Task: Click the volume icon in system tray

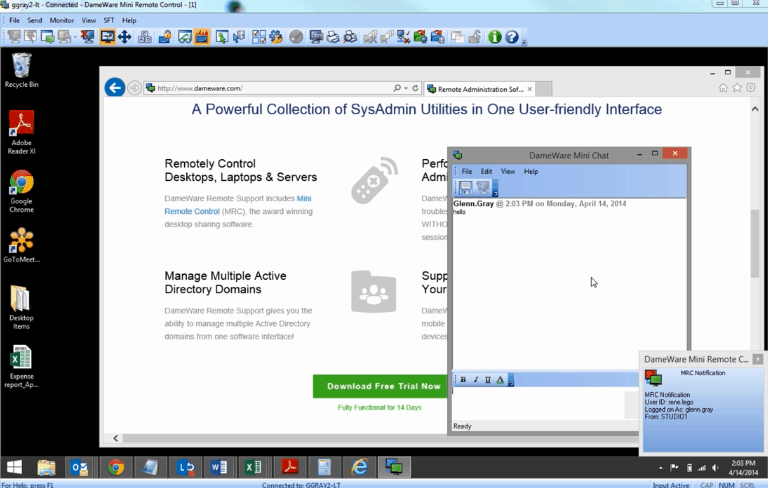Action: [x=715, y=468]
